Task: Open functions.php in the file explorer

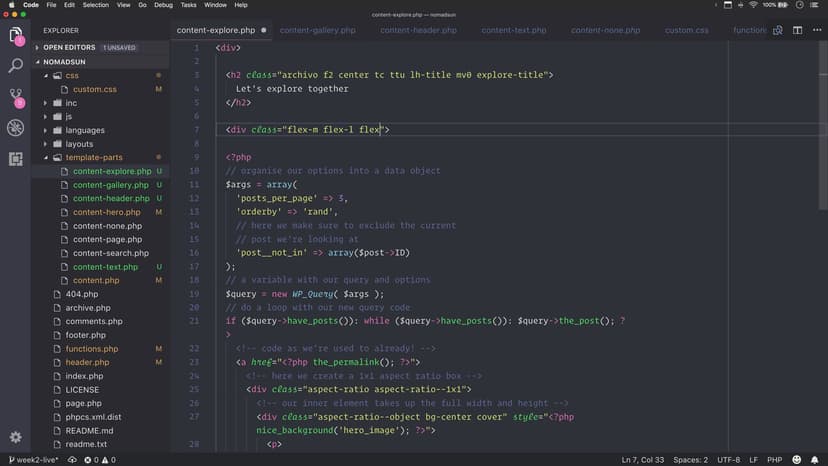Action: (x=91, y=349)
